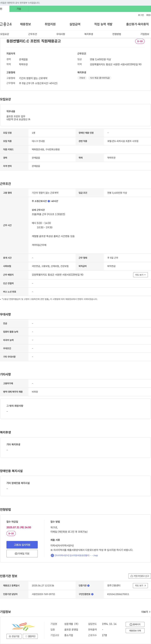
Task: Click the 고용24 입사지원 button
Action: pyautogui.click(x=22, y=545)
